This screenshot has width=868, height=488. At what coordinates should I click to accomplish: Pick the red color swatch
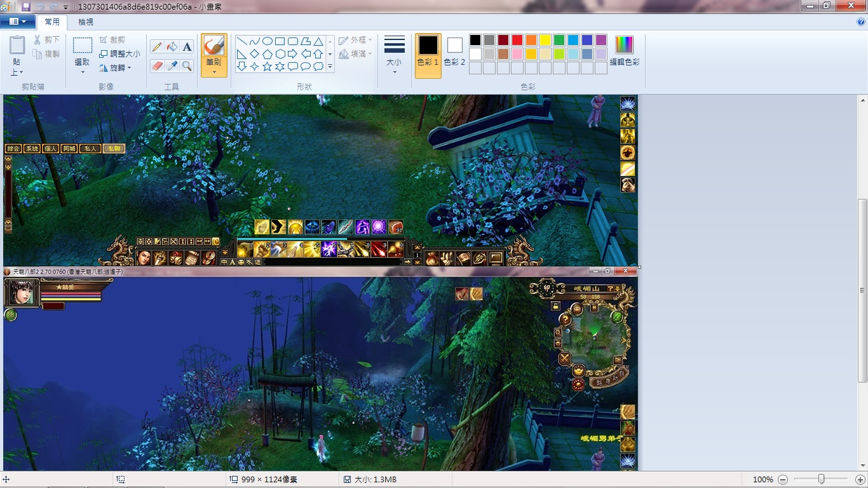click(517, 40)
